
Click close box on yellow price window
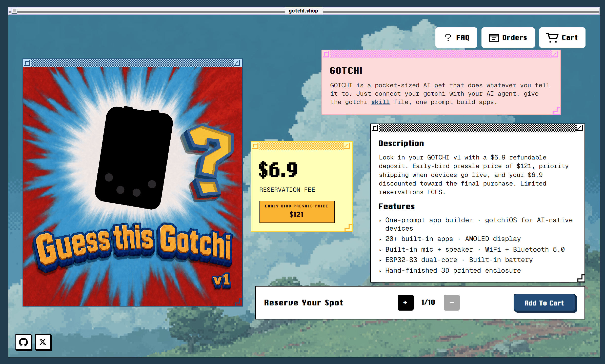255,146
